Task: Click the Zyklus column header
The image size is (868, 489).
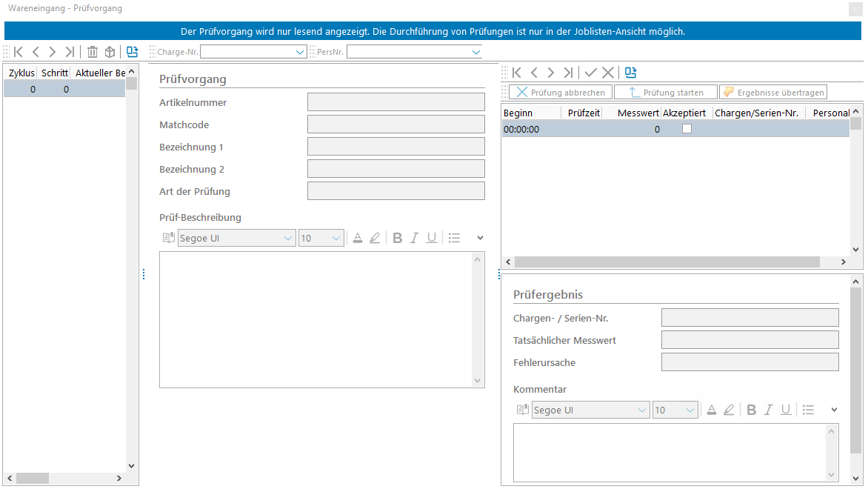Action: [x=21, y=73]
